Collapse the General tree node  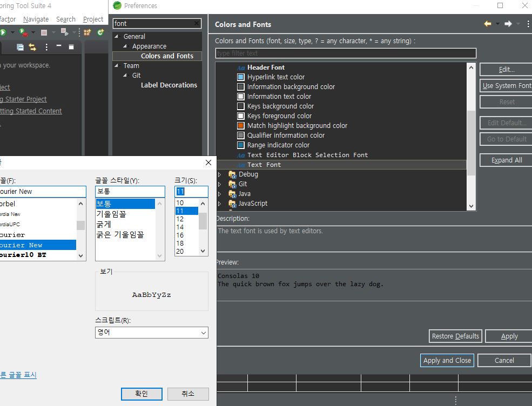tap(116, 37)
